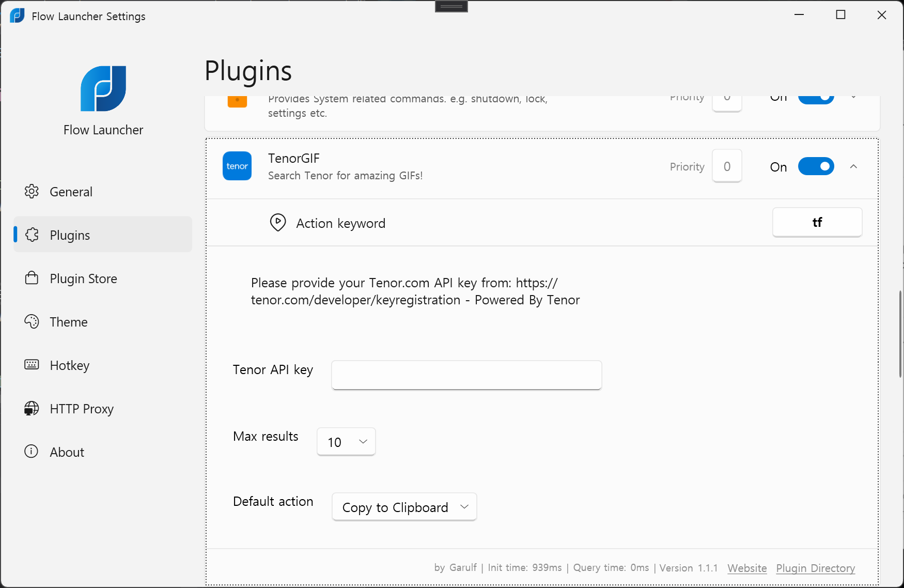This screenshot has width=904, height=588.
Task: Click the 'Flow Launcher' text under logo
Action: click(103, 130)
